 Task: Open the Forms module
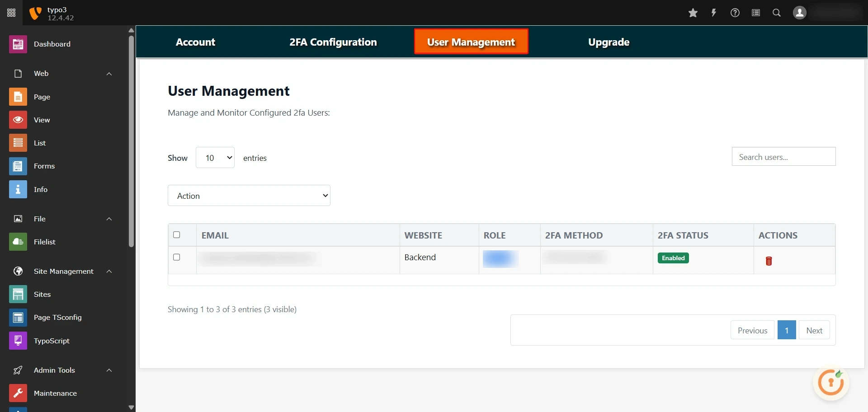click(x=44, y=166)
